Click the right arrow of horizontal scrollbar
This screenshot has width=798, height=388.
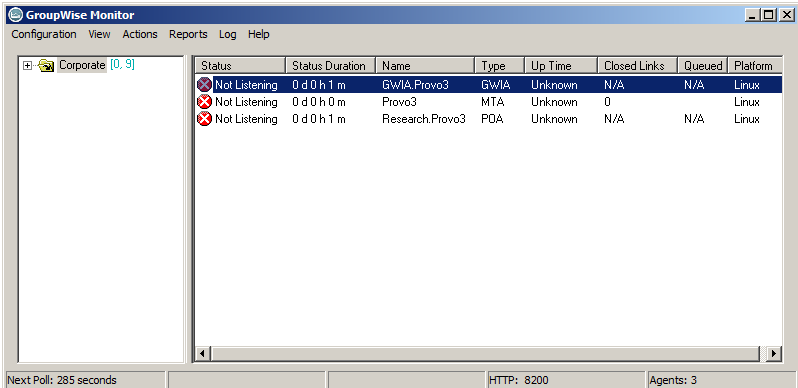774,353
